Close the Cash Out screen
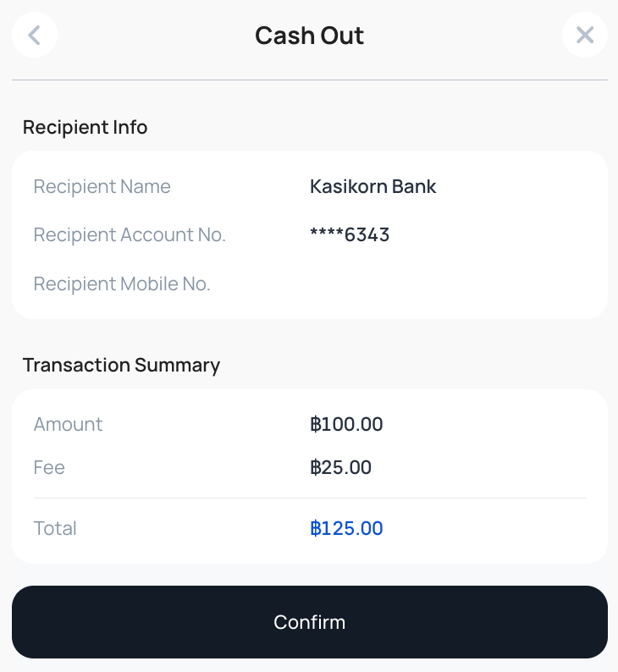618x672 pixels. pos(584,36)
